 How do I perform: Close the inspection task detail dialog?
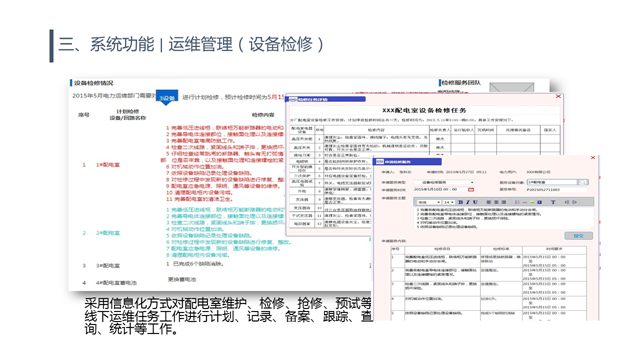[x=558, y=96]
